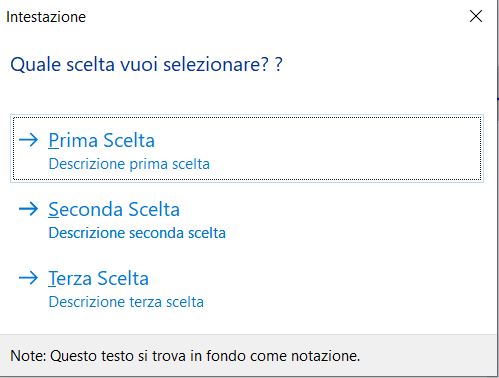499x378 pixels.
Task: Click the arrow icon beside Seconda Scelta
Action: [28, 209]
